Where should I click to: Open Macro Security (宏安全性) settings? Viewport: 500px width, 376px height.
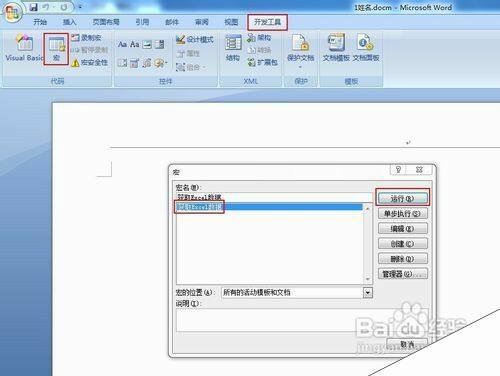point(90,62)
